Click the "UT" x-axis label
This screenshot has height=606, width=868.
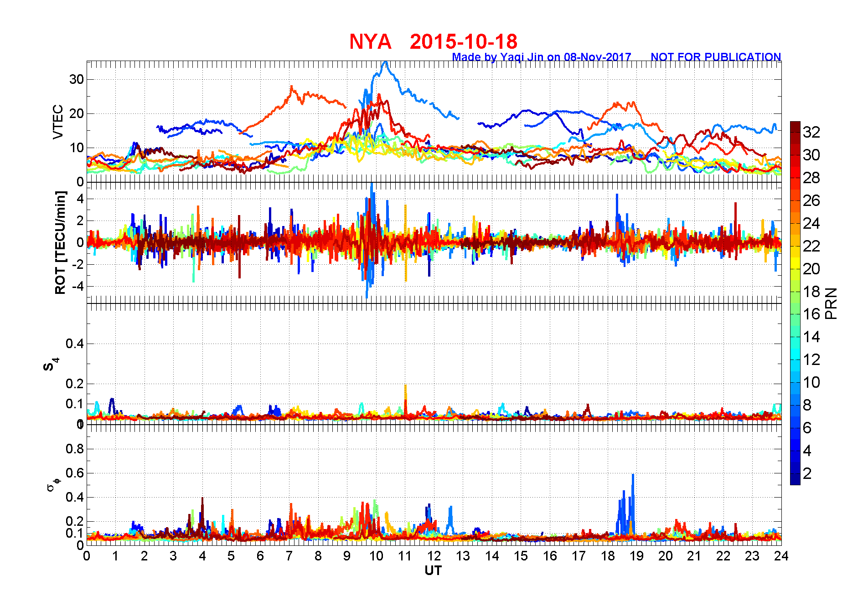click(x=433, y=570)
